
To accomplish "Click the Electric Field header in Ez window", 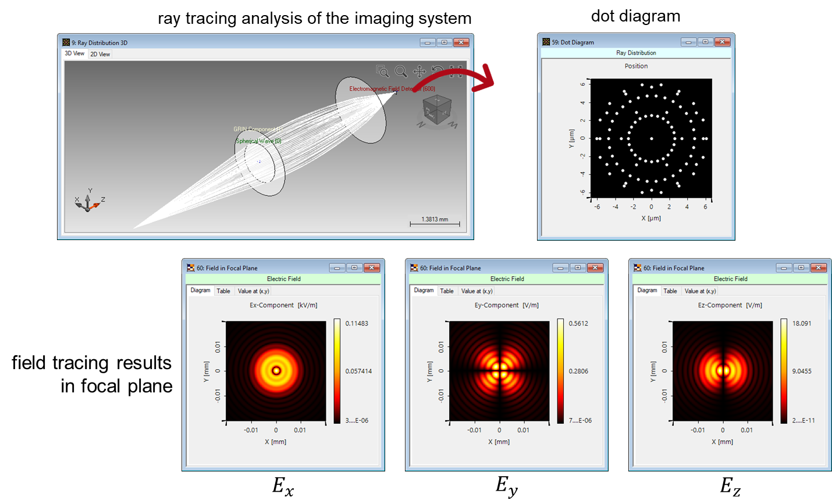I will click(730, 279).
